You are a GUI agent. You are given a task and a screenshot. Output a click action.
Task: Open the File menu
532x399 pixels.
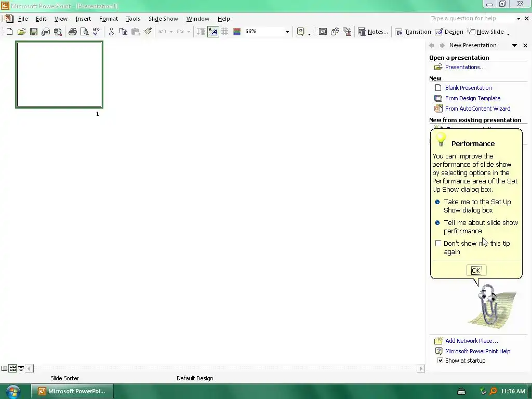point(23,19)
